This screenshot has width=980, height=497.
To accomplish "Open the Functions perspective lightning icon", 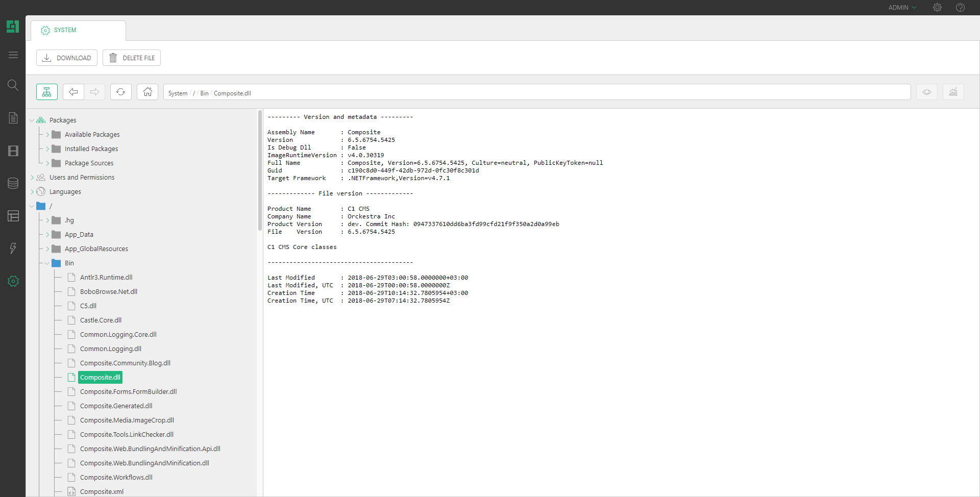I will 13,248.
